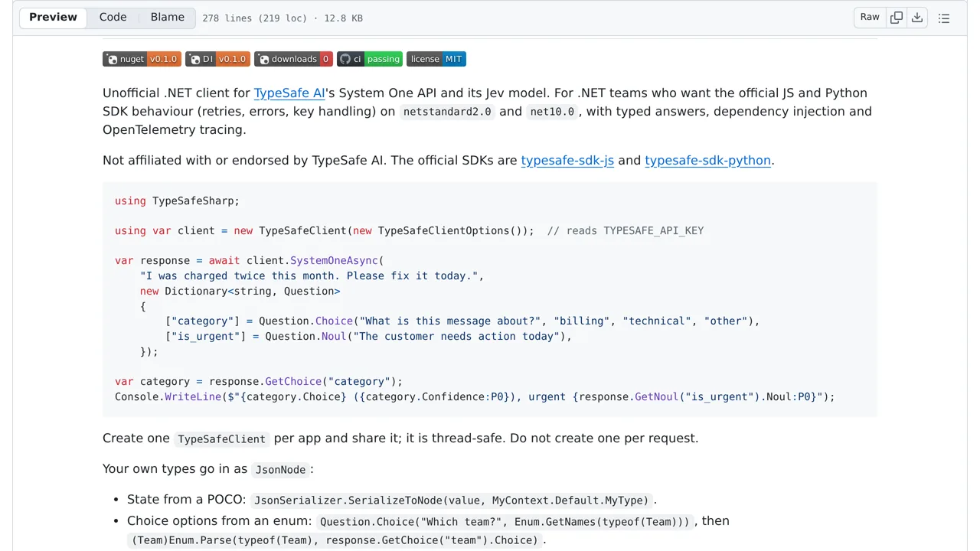Click the 'using TypeSafeSharp;' code line
980x551 pixels.
coord(177,201)
